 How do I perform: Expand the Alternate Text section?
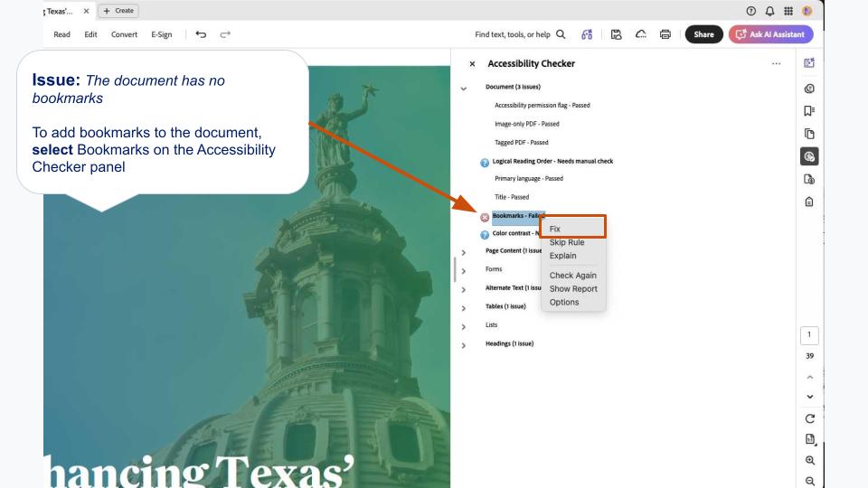click(464, 289)
